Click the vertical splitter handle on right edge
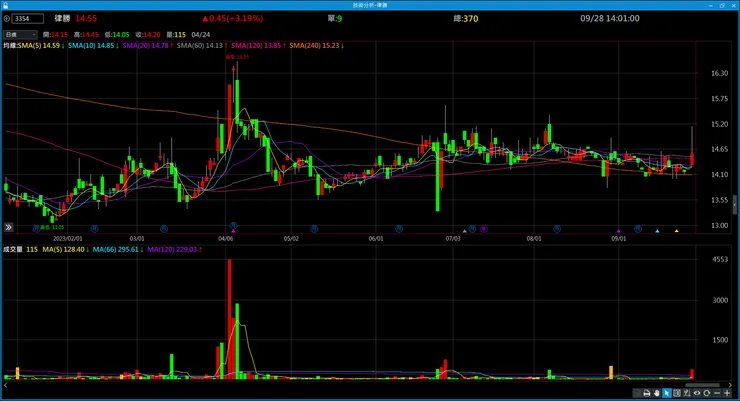This screenshot has height=401, width=740. pos(735,205)
